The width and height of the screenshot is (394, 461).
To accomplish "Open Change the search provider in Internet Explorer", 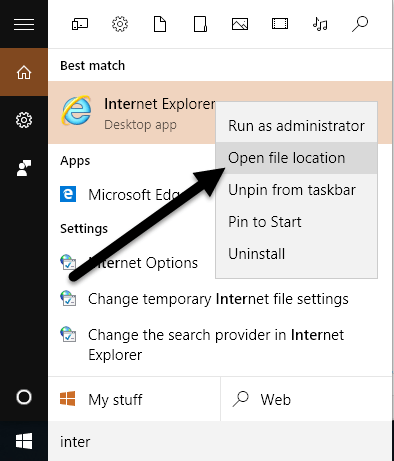I will 220,345.
